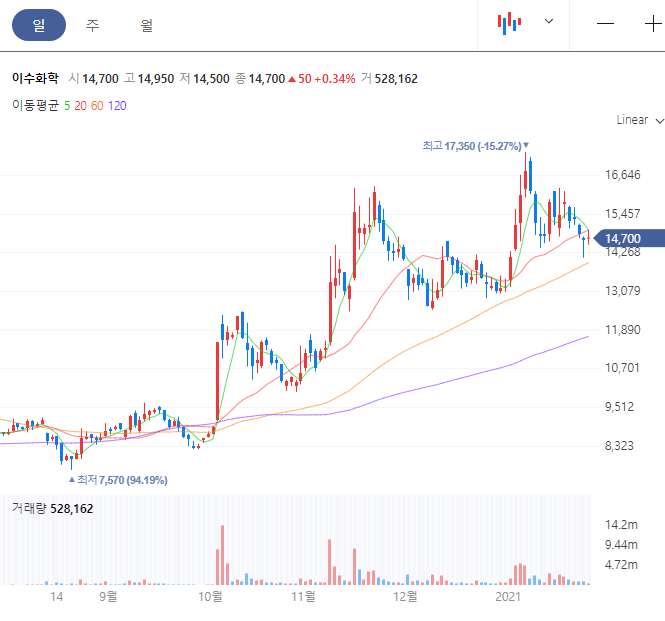Viewport: 665px width, 621px height.
Task: Click the 8,323 price axis label
Action: tap(619, 446)
